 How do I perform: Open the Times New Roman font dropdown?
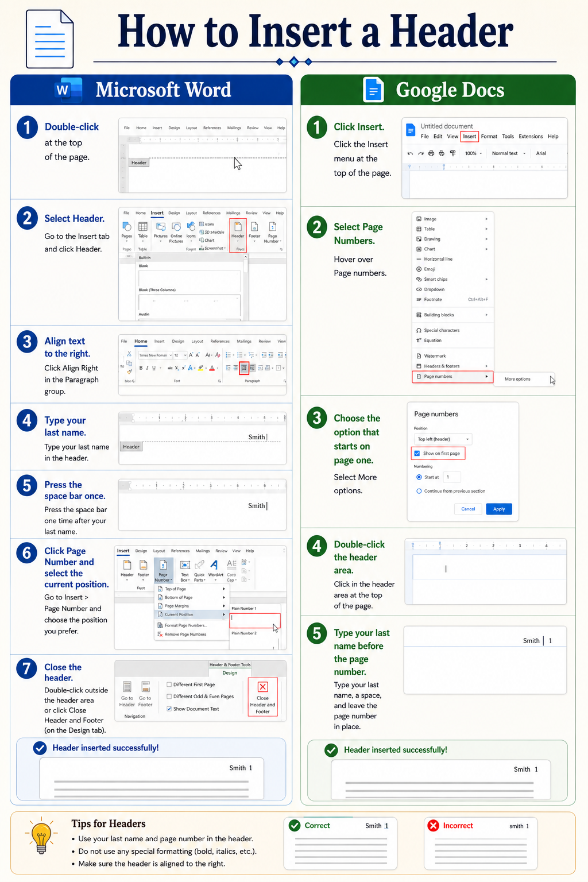point(155,355)
